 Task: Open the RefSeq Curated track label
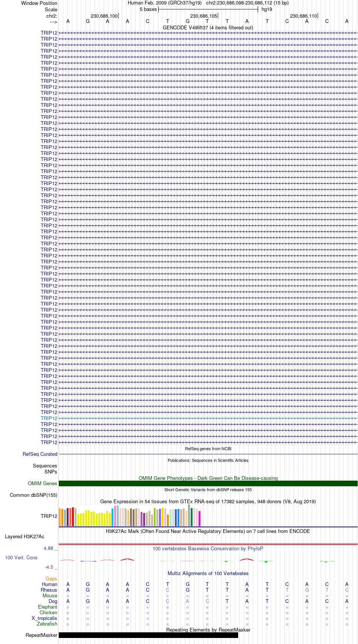tap(40, 454)
